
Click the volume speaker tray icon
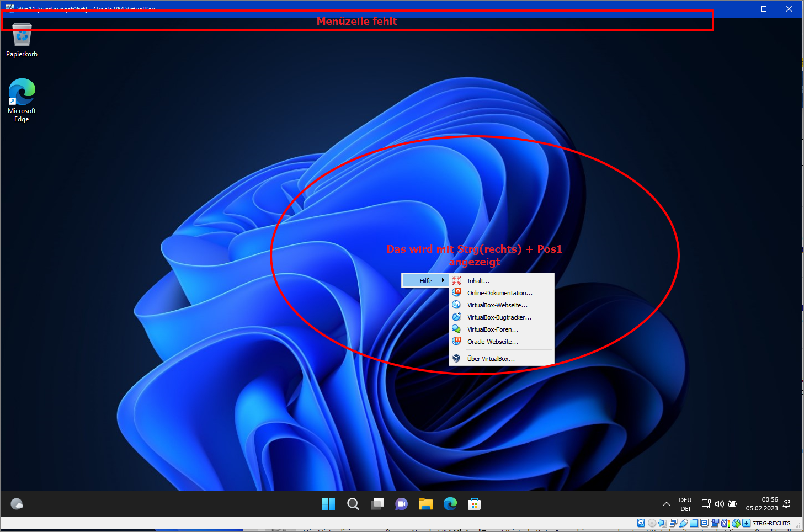720,504
